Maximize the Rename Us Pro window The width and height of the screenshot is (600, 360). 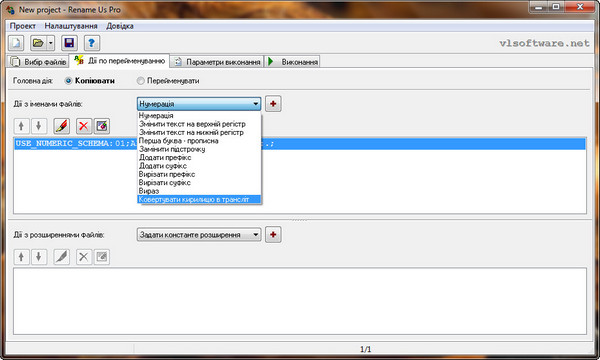point(556,7)
